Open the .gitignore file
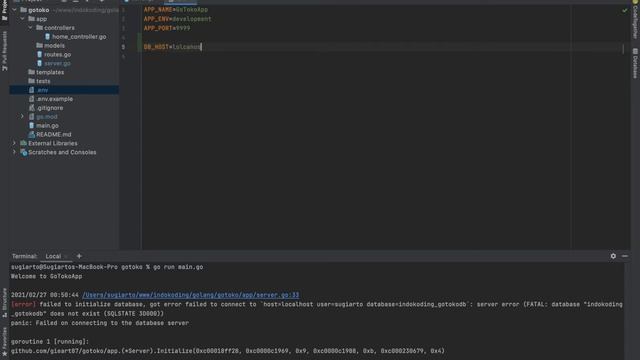Screen dimensions: 640x360 coord(49,108)
